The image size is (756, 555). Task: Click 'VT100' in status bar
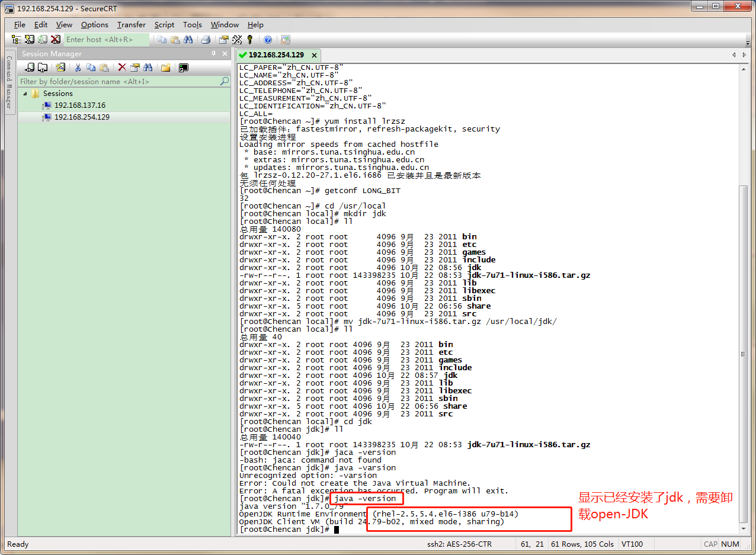pos(632,544)
